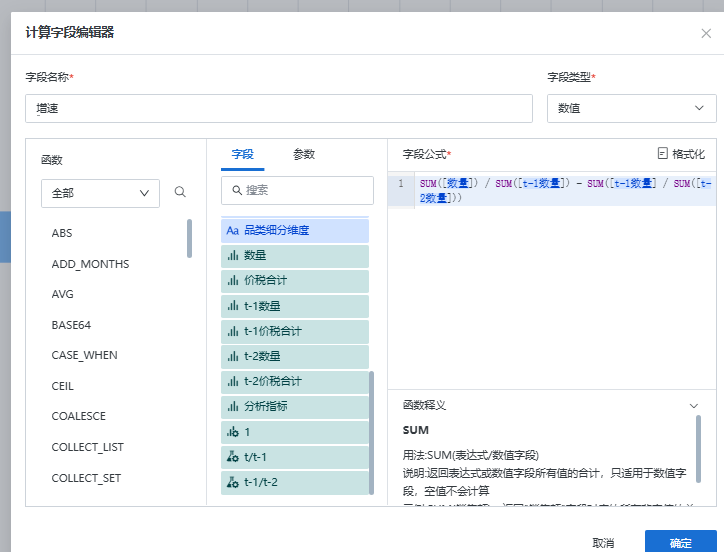Click the 确定 button
The width and height of the screenshot is (724, 552).
(x=681, y=542)
